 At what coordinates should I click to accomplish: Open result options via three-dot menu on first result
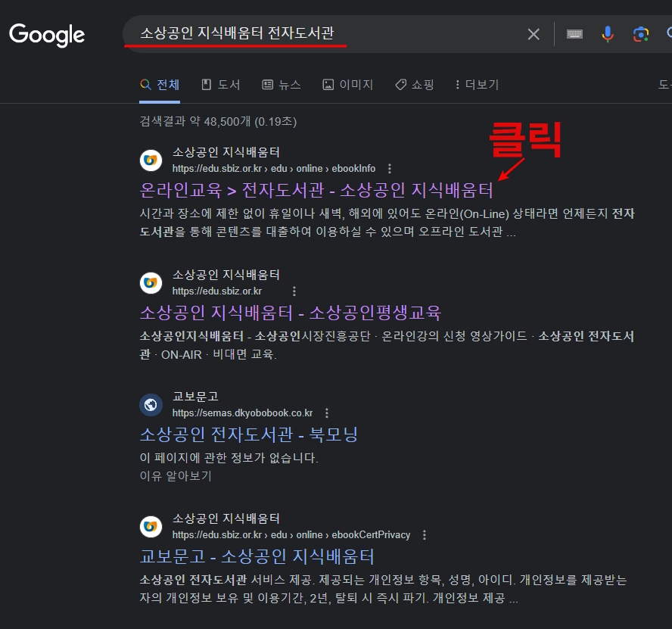tap(388, 168)
